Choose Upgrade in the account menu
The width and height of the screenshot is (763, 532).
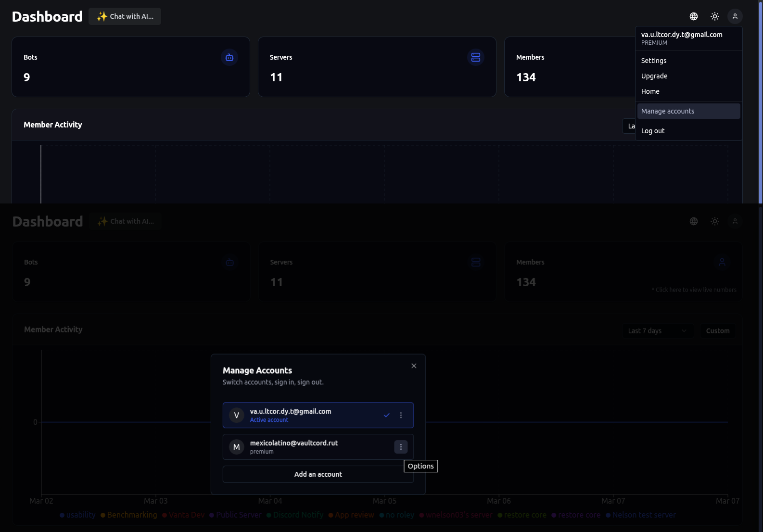pos(654,76)
